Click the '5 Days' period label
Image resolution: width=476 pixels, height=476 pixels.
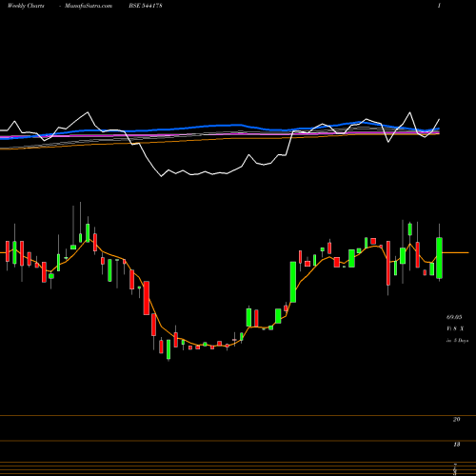[461, 341]
